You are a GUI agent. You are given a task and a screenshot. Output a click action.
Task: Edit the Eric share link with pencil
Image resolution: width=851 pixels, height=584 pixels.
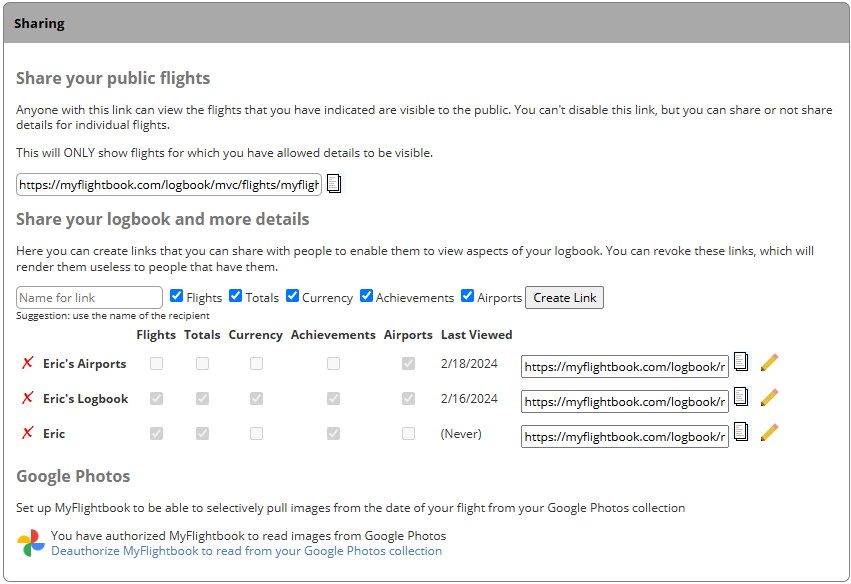tap(769, 432)
